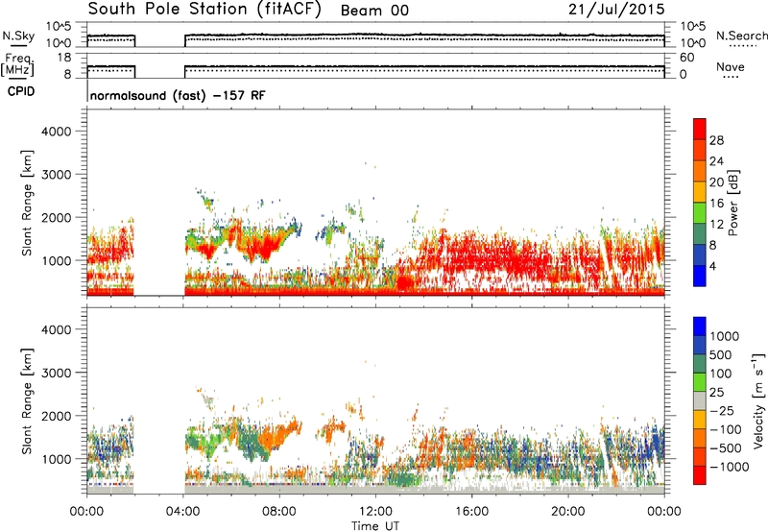This screenshot has width=768, height=532.
Task: Click the '4' tick on the power colorbar
Action: pos(712,266)
